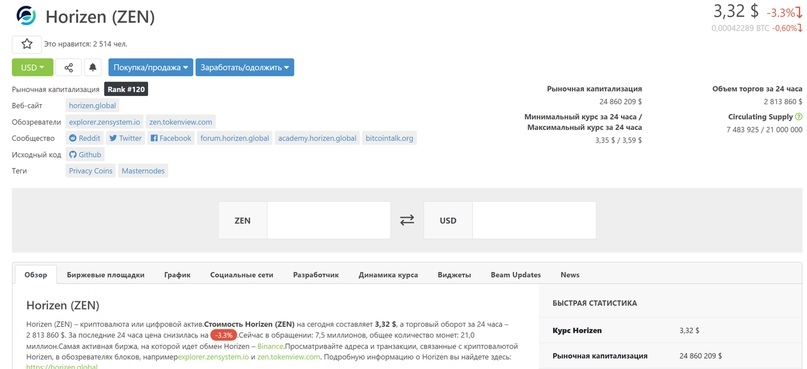807x369 pixels.
Task: Click the Circulating Supply help icon
Action: pyautogui.click(x=798, y=117)
